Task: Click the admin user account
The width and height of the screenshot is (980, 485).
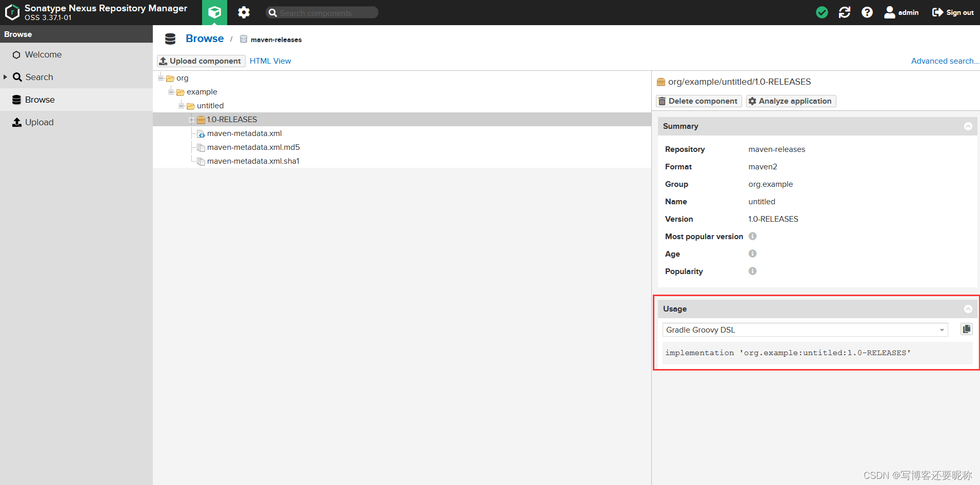Action: click(901, 12)
